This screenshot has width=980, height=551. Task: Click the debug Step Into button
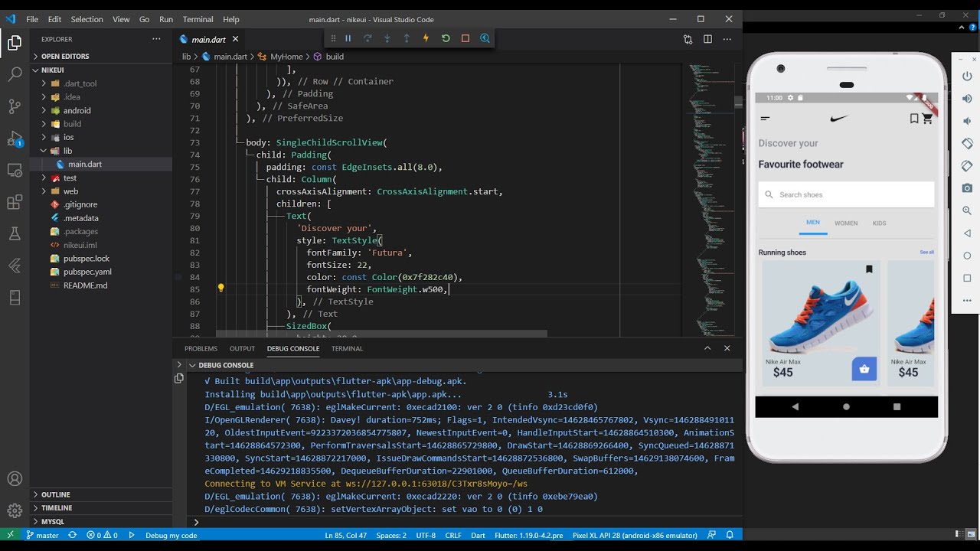coord(387,38)
